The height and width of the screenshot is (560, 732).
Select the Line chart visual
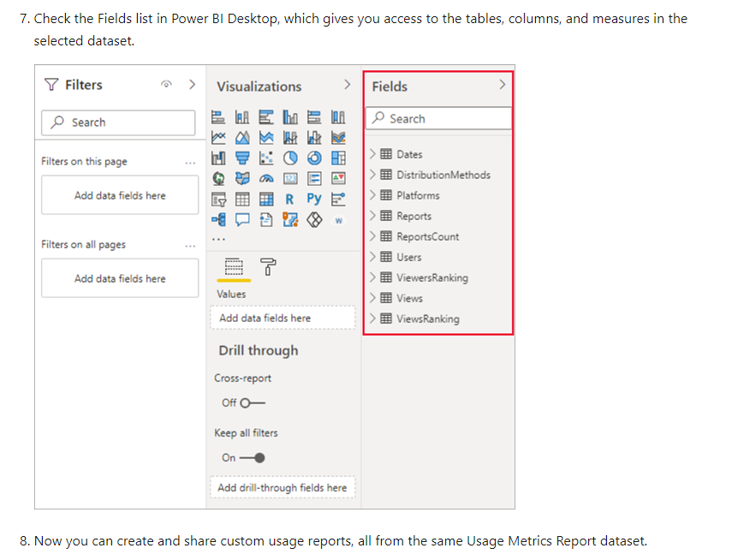[x=218, y=137]
